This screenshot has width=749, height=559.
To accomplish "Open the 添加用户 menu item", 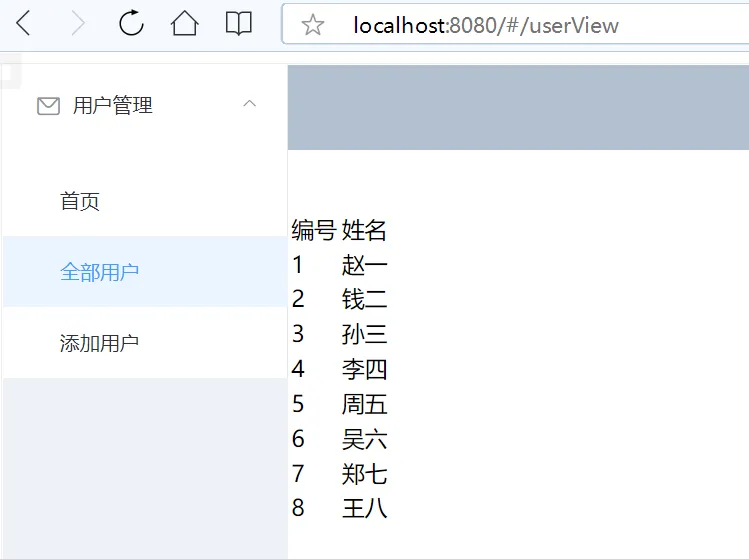I will pos(145,342).
